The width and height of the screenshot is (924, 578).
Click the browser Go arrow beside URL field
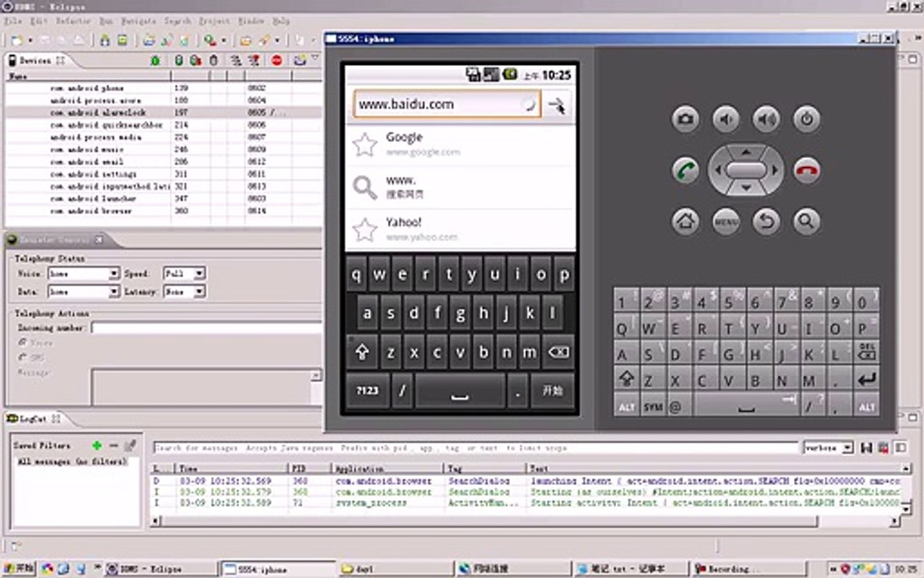pyautogui.click(x=557, y=105)
